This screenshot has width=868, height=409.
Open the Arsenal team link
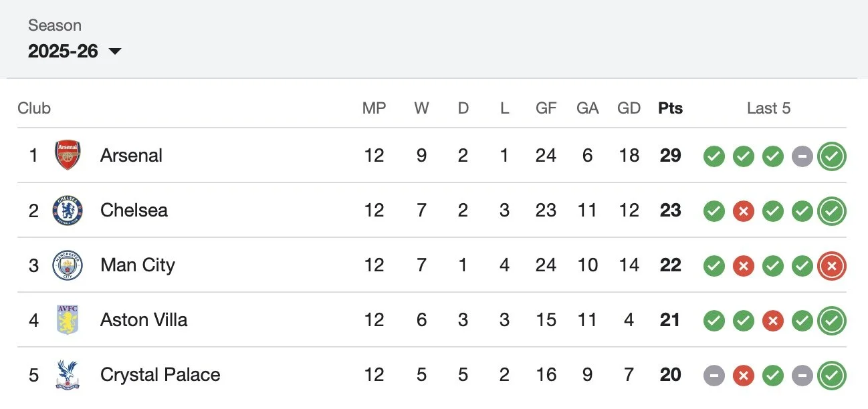tap(131, 155)
